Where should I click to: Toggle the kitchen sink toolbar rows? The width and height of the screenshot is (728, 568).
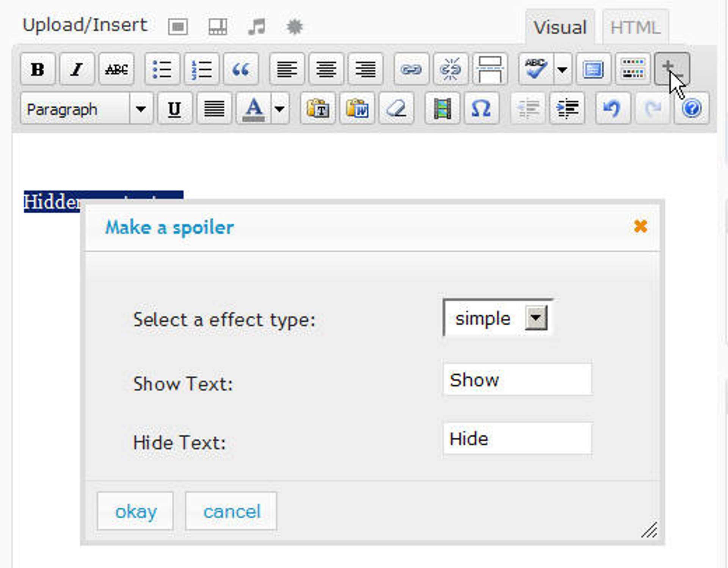coord(632,69)
